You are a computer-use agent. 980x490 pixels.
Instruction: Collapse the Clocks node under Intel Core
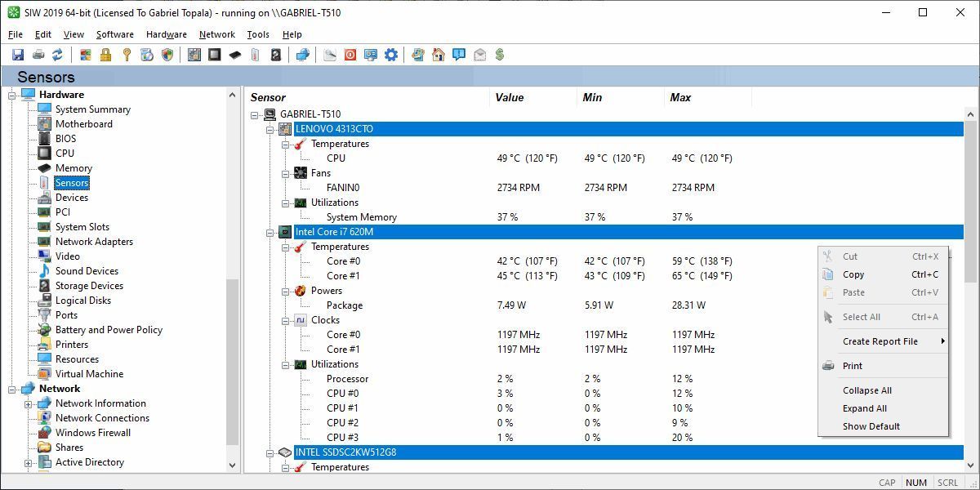tap(285, 320)
